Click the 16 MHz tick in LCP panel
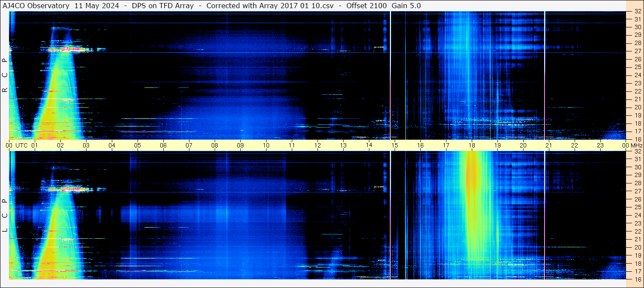 (637, 279)
